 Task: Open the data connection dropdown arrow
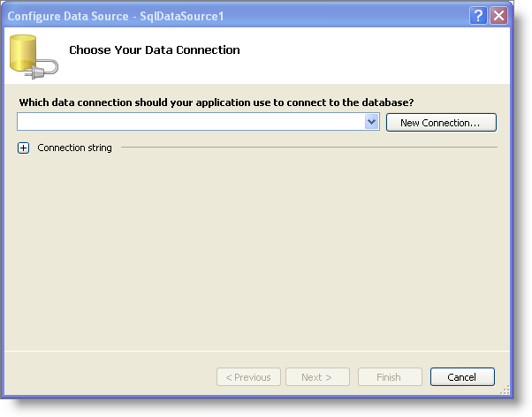372,123
